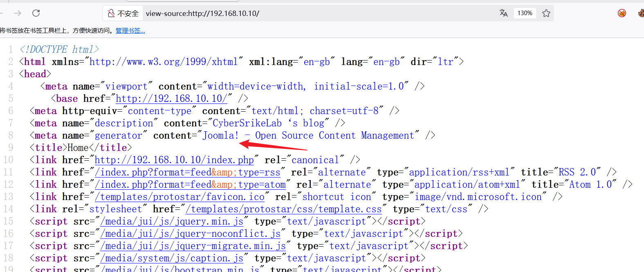
Task: Click the head tag on line 3
Action: point(35,74)
